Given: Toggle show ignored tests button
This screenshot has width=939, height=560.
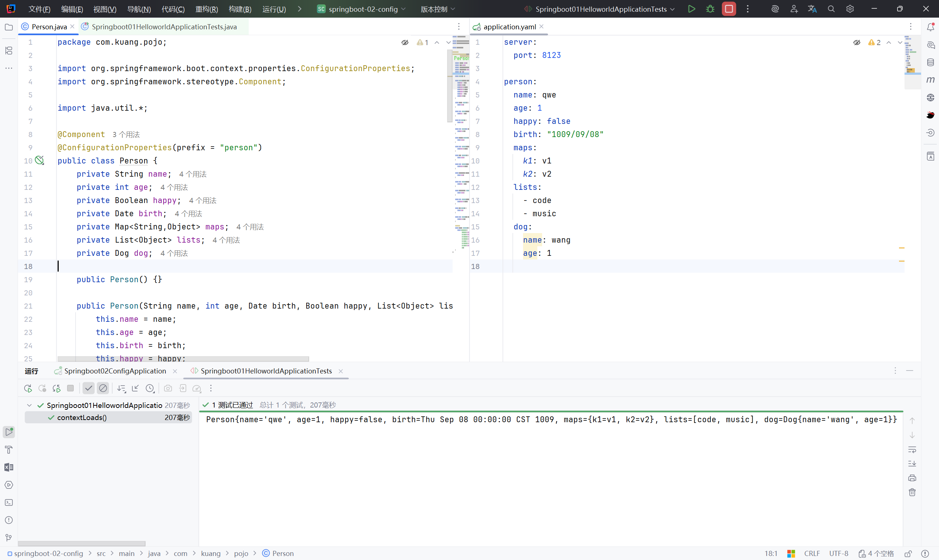Looking at the screenshot, I should tap(103, 388).
